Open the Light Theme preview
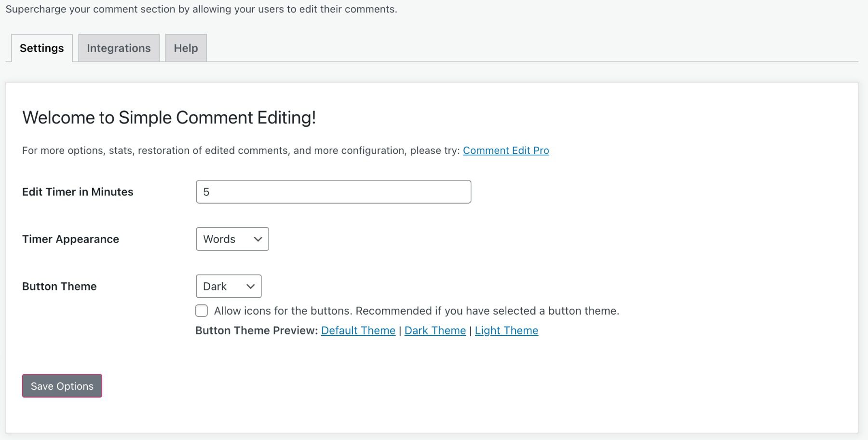 (x=506, y=330)
